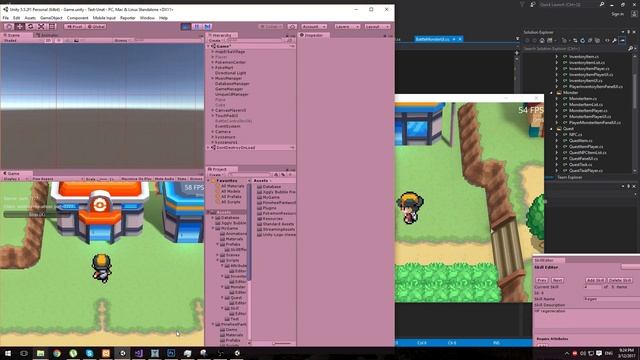Adjust the Game view Scale slider
Viewport: 640px width, 360px height.
click(104, 179)
